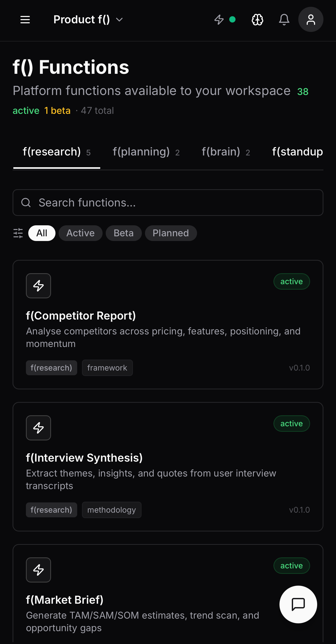
Task: Select the Planned filter pill
Action: [x=171, y=233]
